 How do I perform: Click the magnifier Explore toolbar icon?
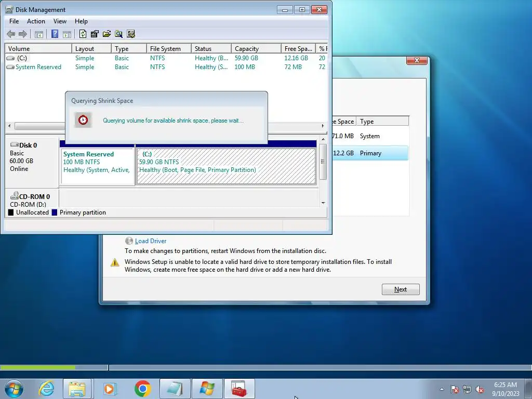tap(118, 34)
